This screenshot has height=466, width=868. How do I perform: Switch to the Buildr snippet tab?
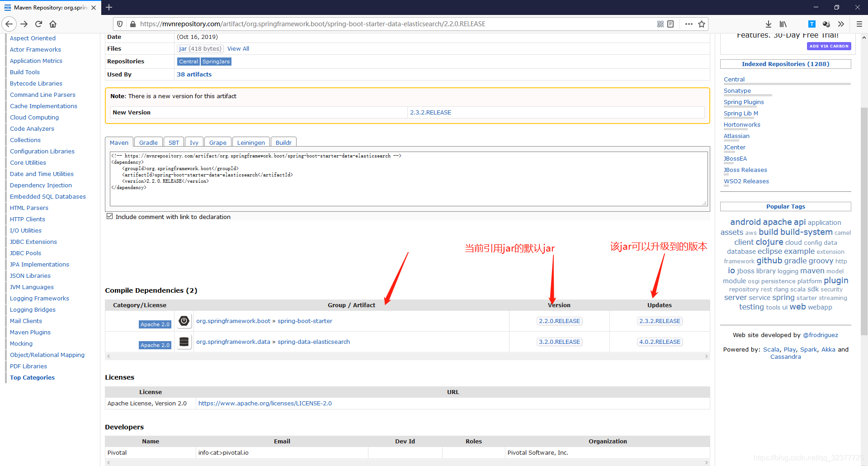283,143
